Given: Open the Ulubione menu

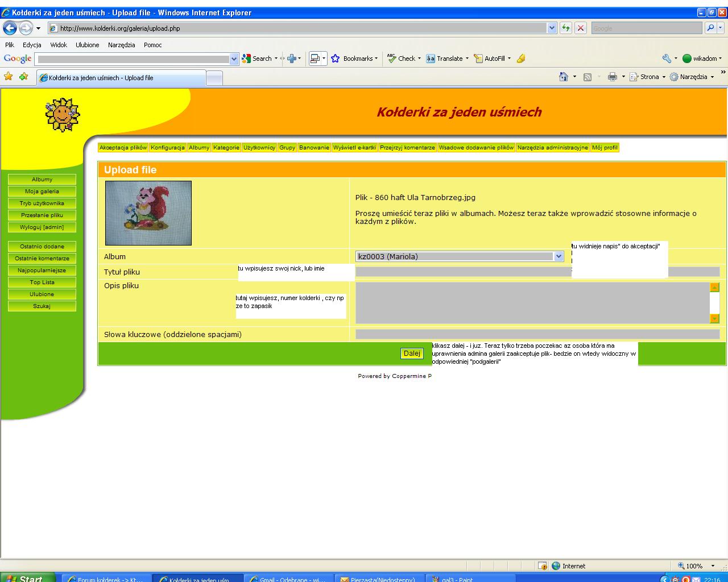Looking at the screenshot, I should 87,45.
